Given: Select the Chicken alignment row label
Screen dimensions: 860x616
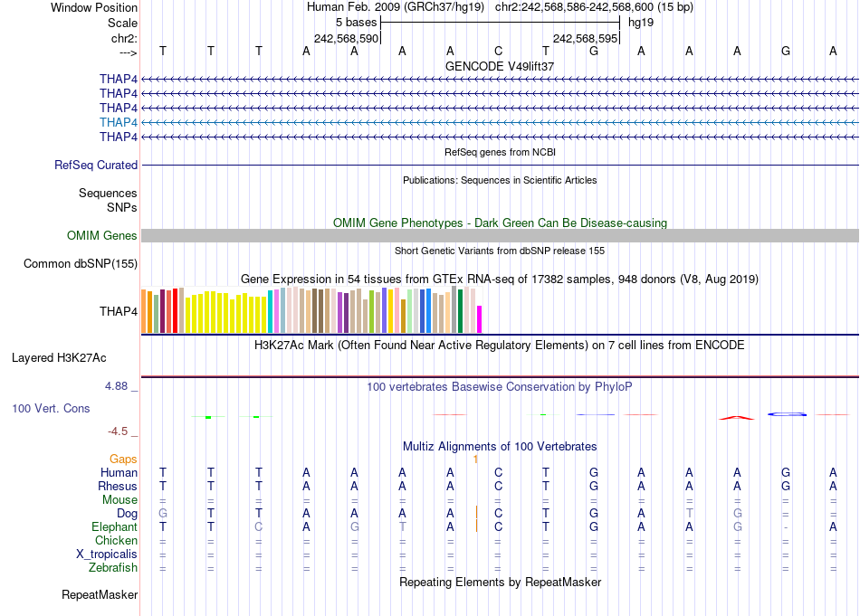Looking at the screenshot, I should click(x=116, y=540).
